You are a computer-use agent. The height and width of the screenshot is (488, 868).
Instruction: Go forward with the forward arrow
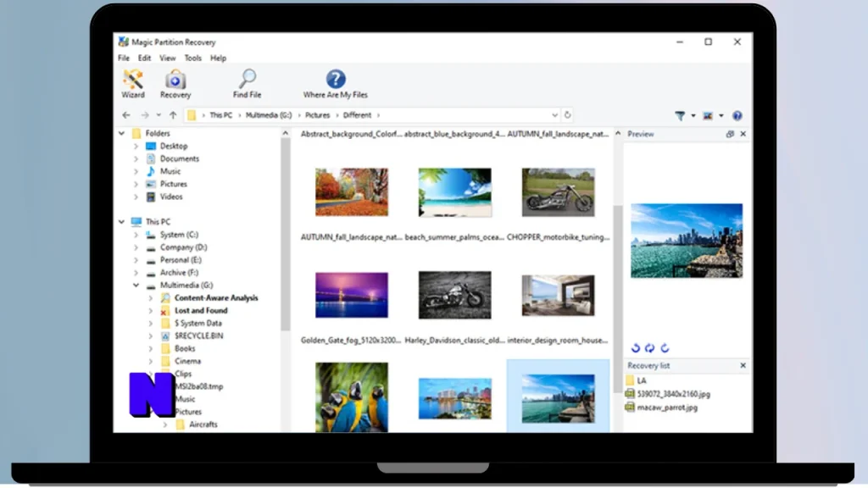[x=144, y=115]
